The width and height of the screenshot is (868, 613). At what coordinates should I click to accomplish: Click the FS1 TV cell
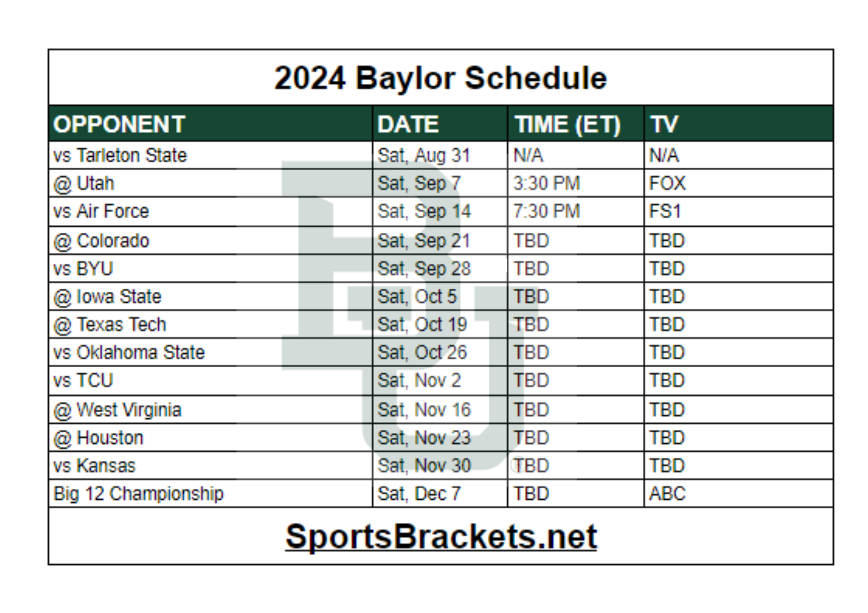click(665, 211)
